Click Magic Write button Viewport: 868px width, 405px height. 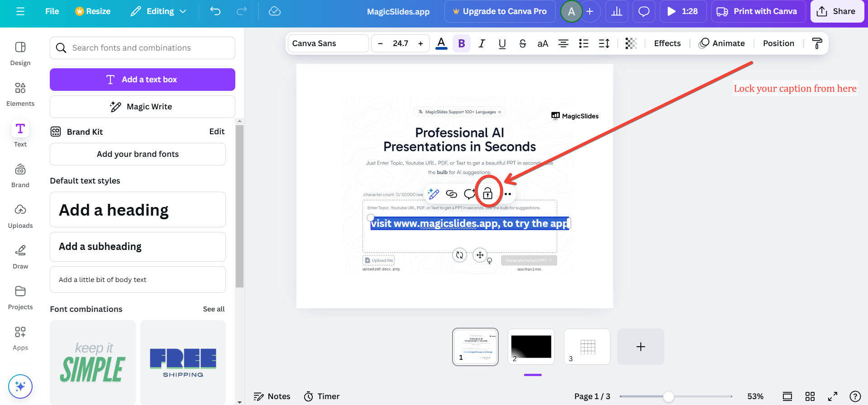(x=143, y=107)
